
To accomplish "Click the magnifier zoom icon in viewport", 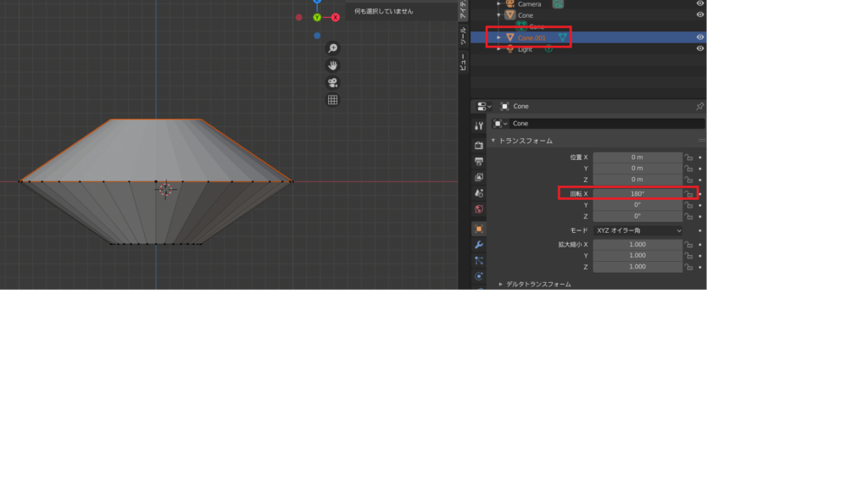I will coord(332,47).
